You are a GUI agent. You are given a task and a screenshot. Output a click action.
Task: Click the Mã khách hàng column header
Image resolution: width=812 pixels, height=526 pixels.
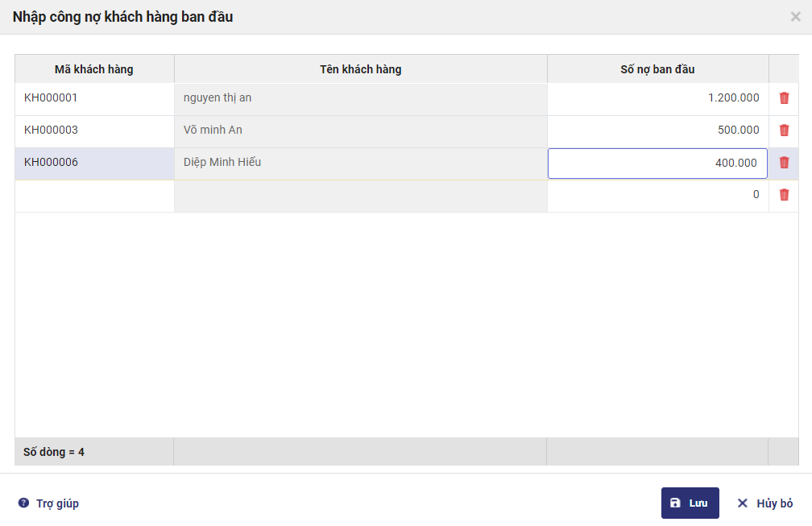tap(94, 69)
